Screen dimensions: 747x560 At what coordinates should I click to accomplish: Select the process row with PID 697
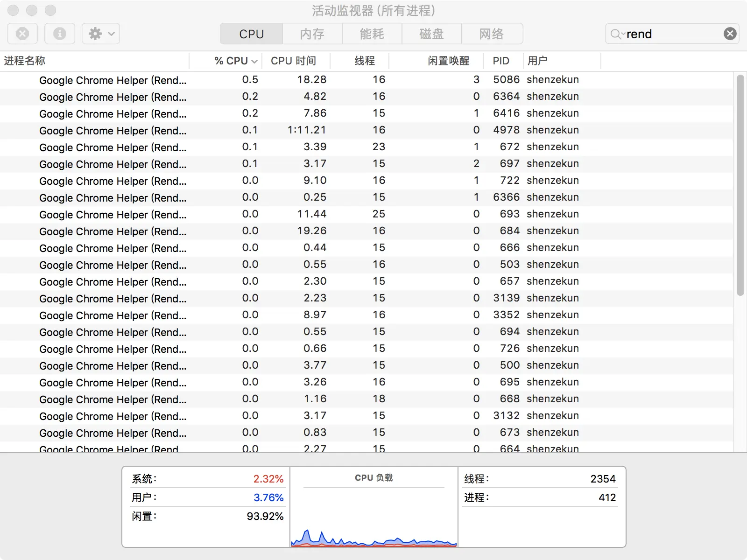[366, 164]
